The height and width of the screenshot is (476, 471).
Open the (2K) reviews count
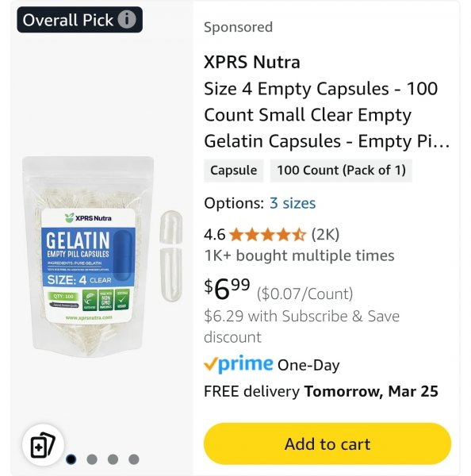325,235
